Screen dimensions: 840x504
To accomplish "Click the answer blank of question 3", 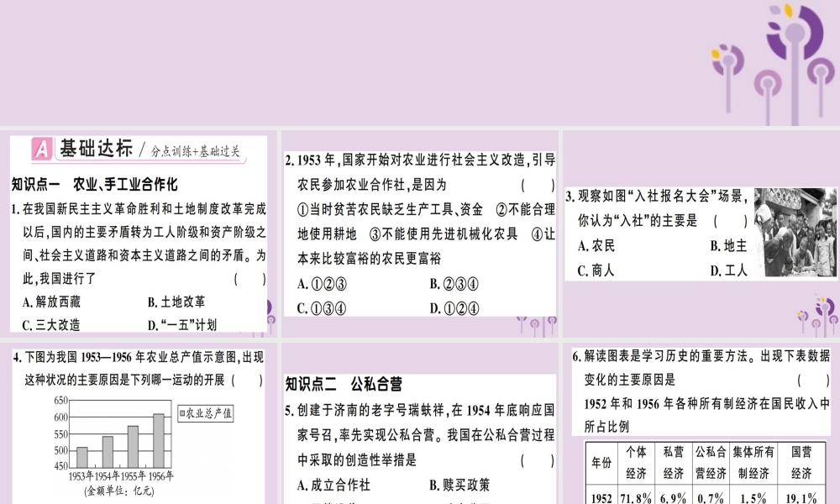I will (731, 221).
